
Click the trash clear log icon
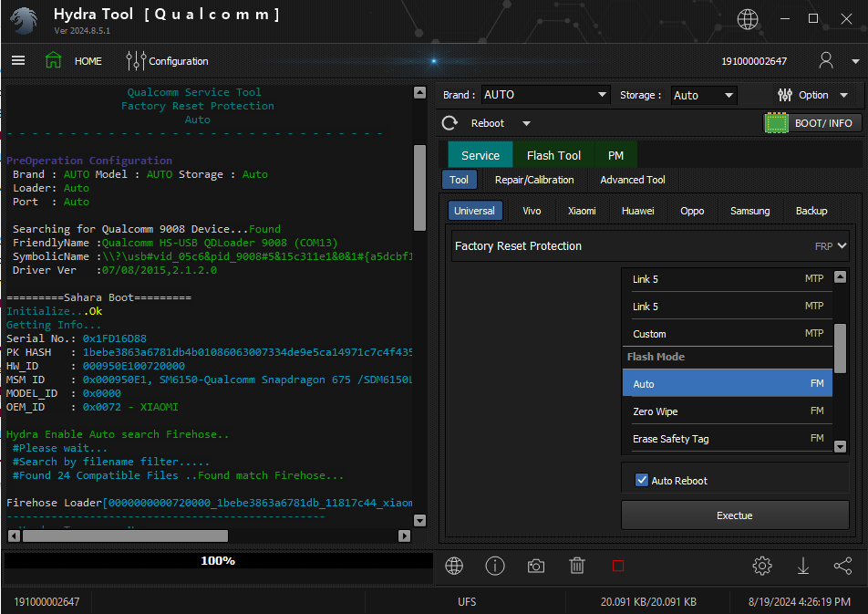click(577, 566)
